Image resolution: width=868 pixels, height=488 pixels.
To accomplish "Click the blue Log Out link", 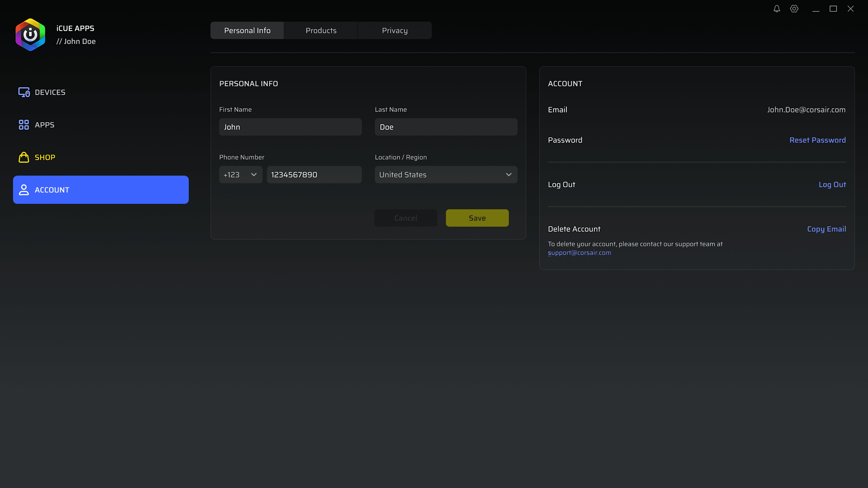I will (x=832, y=185).
